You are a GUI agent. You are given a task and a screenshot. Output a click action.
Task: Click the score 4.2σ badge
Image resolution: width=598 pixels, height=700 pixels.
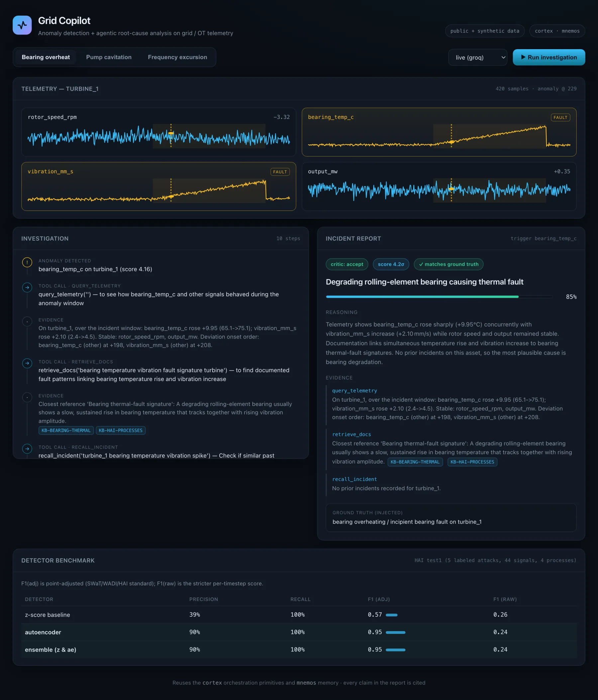[x=391, y=264]
